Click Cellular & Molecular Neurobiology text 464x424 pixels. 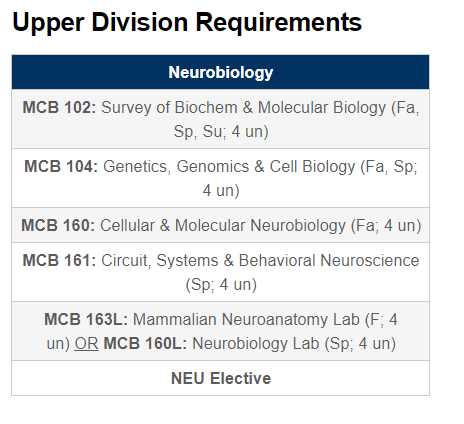(x=223, y=225)
